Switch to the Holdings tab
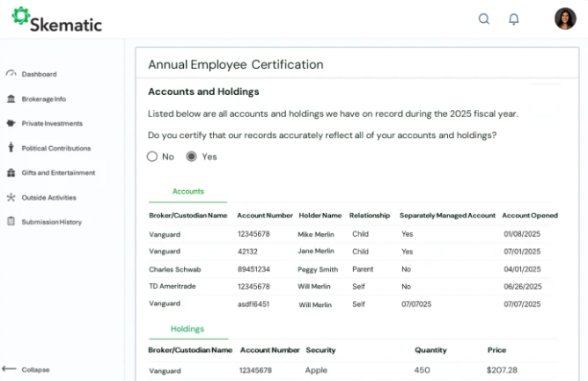This screenshot has height=381, width=588. pyautogui.click(x=187, y=329)
